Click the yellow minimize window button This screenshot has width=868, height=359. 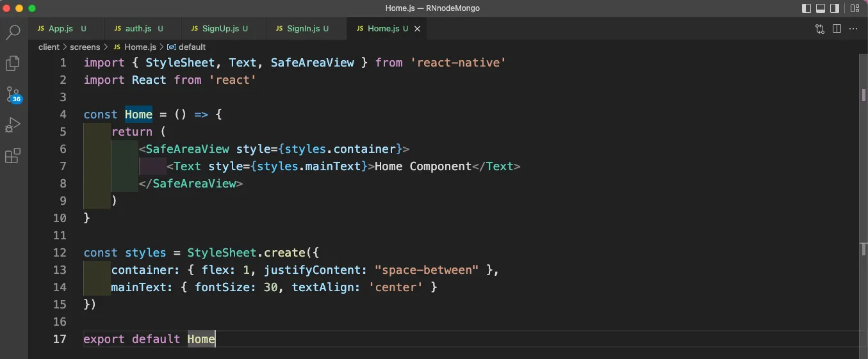pos(19,8)
